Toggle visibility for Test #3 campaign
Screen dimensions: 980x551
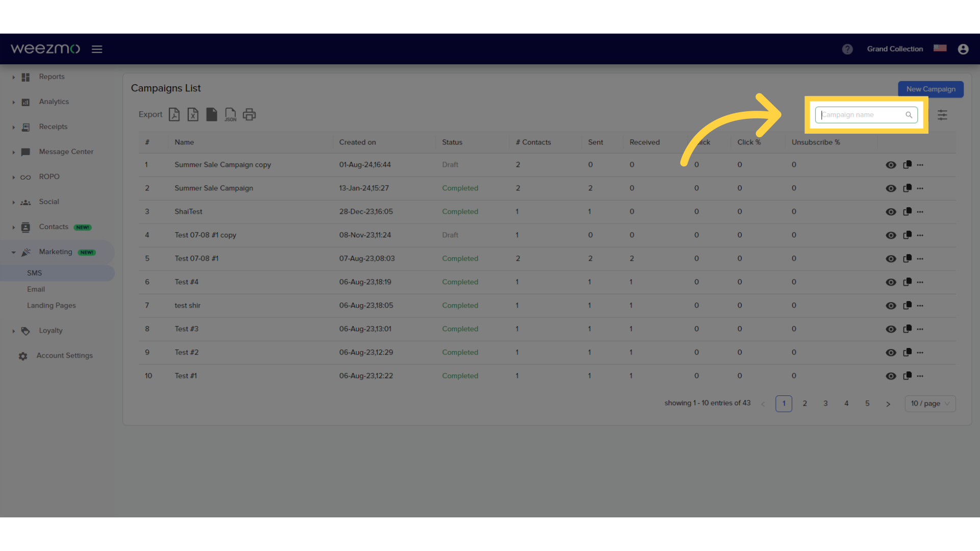tap(891, 329)
